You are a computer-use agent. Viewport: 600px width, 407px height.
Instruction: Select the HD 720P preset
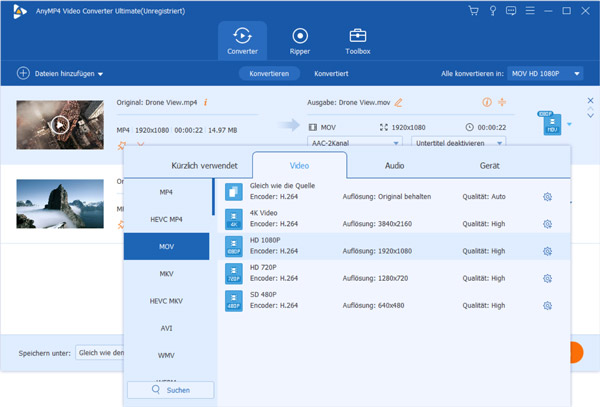[394, 273]
